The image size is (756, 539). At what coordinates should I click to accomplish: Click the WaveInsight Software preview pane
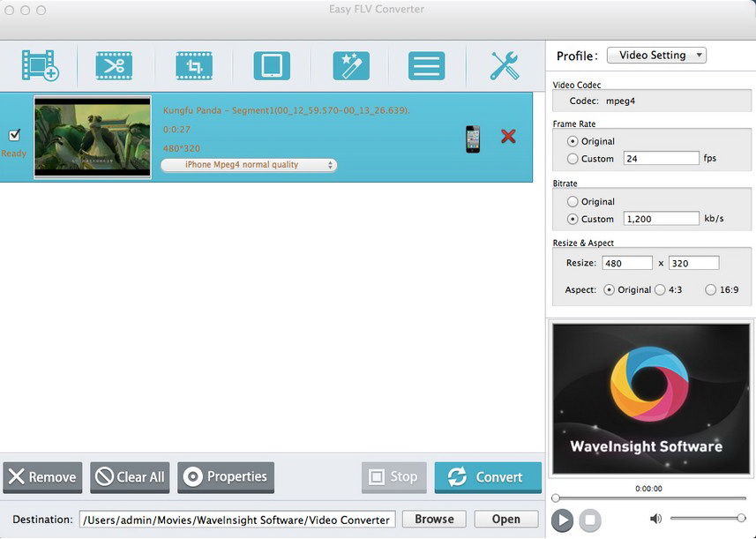[x=651, y=398]
